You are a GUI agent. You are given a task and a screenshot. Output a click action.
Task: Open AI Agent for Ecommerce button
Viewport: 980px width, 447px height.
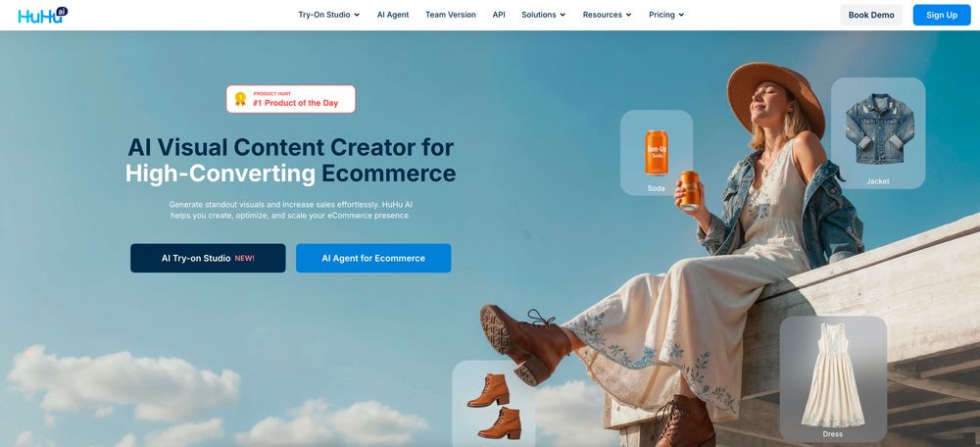click(x=373, y=258)
